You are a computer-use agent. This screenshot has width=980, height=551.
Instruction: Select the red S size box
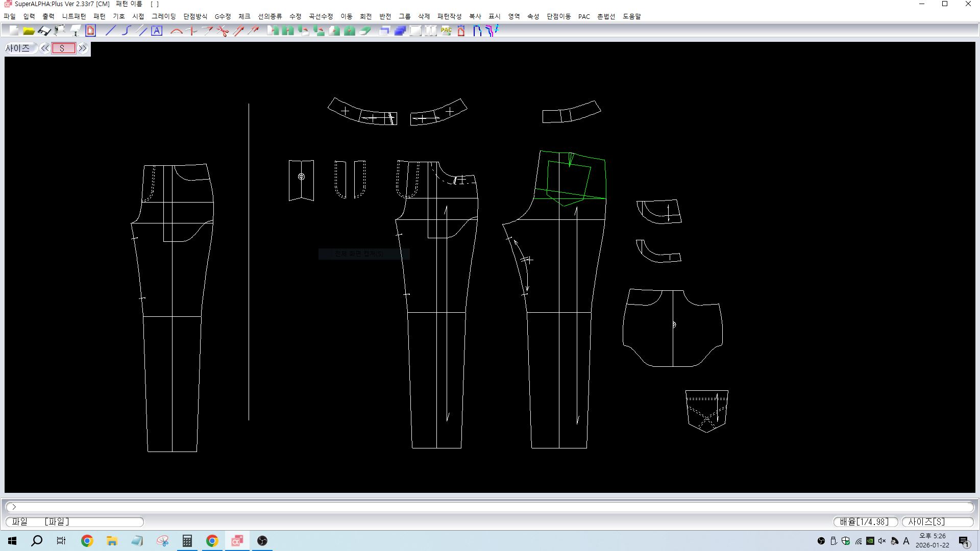tap(63, 48)
